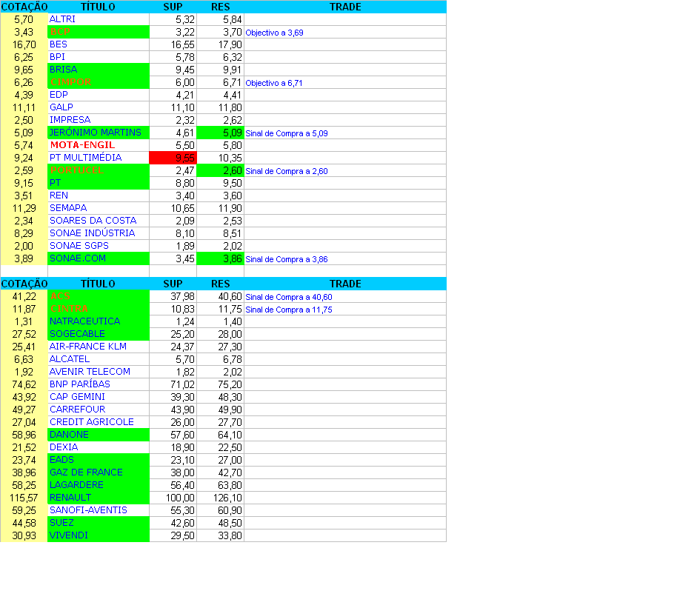Click the DEXIA title cell
Image resolution: width=700 pixels, height=608 pixels.
[99, 447]
